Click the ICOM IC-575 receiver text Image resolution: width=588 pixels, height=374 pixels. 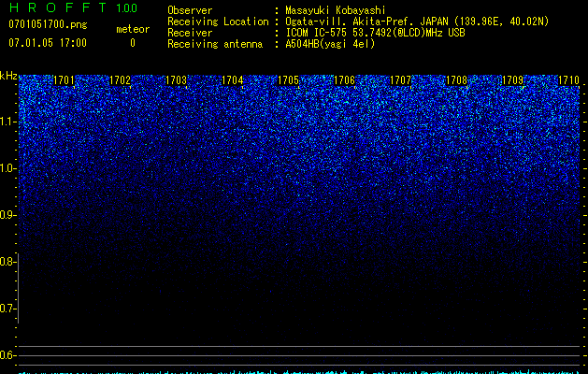pyautogui.click(x=375, y=33)
